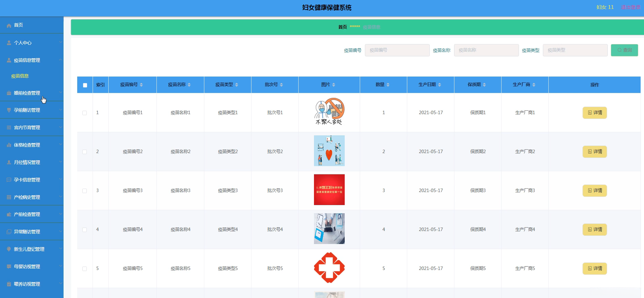Viewport: 644px width, 298px height.
Task: Expand the 新生儿登记管理 menu chevron
Action: [60, 249]
